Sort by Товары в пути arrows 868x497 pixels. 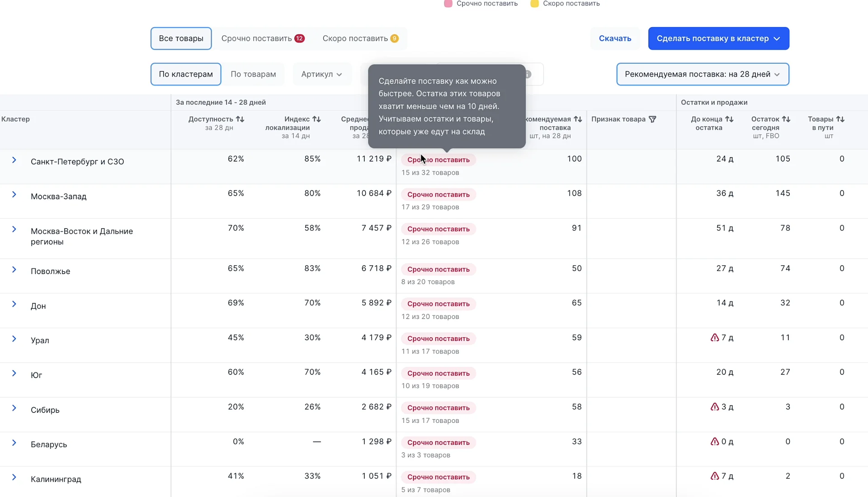(x=840, y=119)
